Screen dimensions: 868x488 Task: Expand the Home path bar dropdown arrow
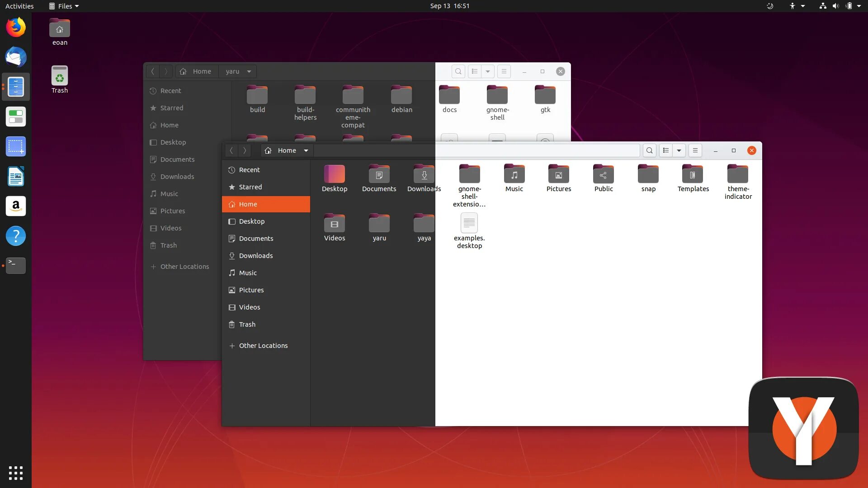click(306, 150)
